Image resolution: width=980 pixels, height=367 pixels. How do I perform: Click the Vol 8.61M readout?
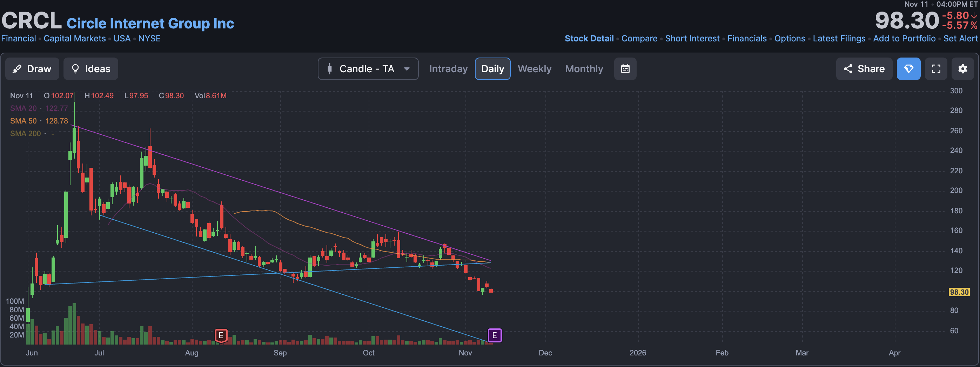(x=210, y=95)
